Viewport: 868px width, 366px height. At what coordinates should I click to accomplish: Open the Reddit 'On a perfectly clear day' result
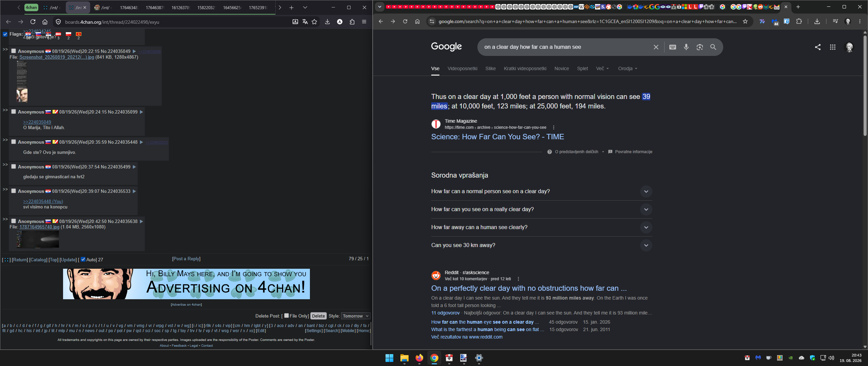tap(529, 288)
